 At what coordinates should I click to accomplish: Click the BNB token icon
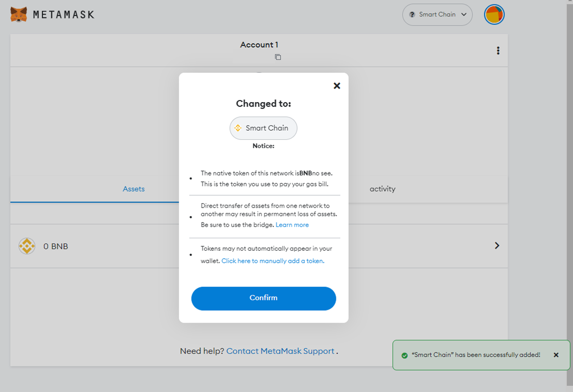coord(27,246)
